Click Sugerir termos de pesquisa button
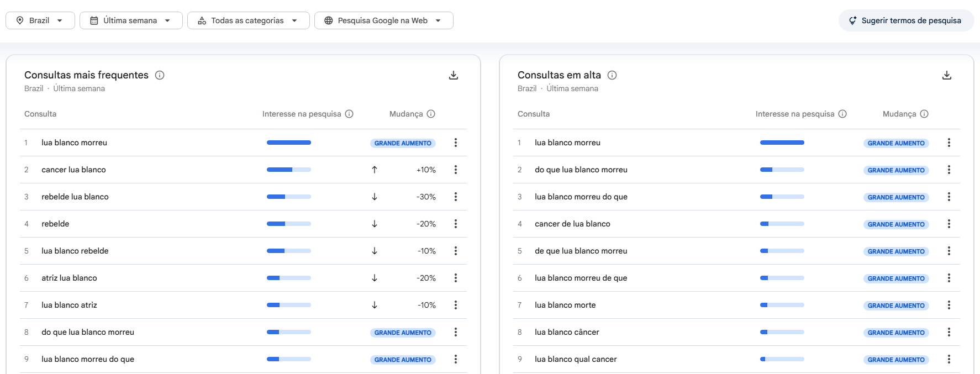Viewport: 980px width, 374px height. [906, 20]
